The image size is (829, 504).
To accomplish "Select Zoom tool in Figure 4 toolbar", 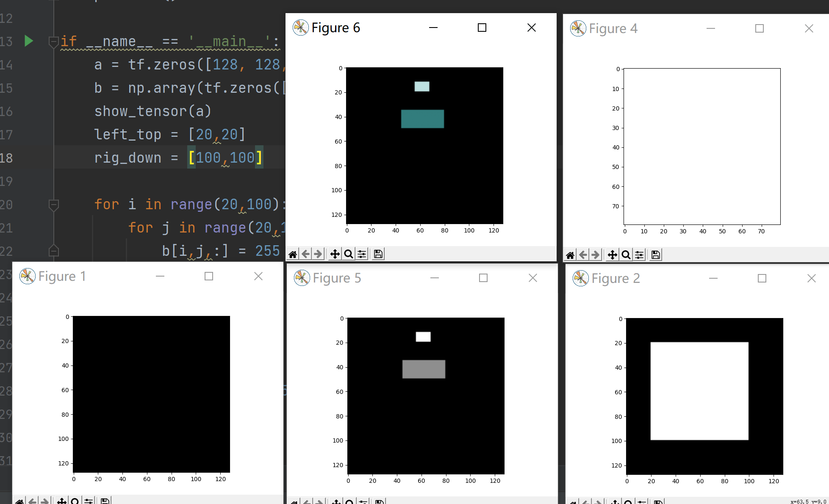I will point(626,255).
